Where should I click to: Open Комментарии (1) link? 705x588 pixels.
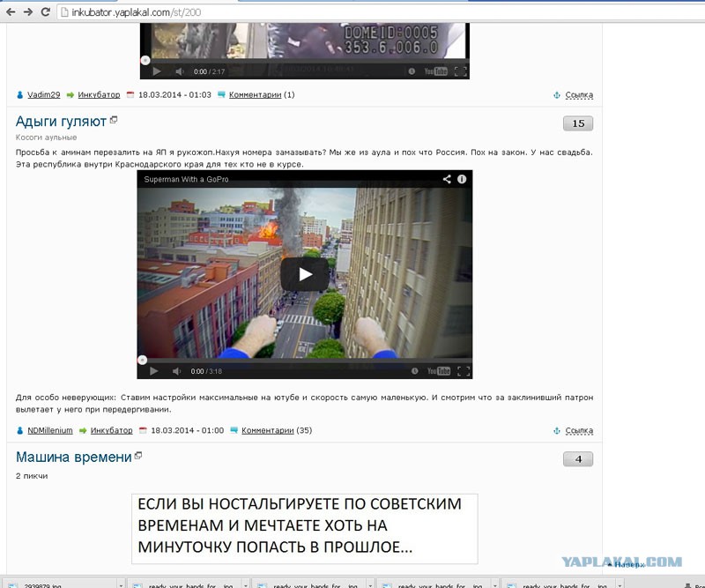tap(255, 94)
